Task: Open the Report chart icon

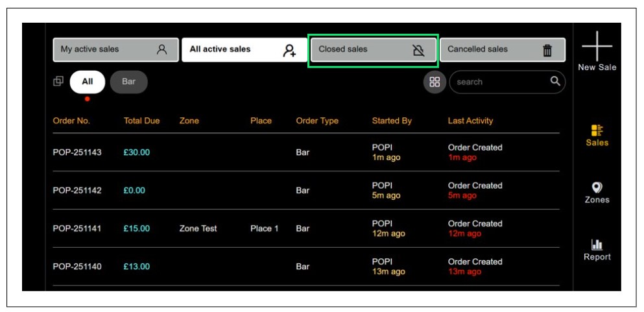Action: click(x=597, y=245)
